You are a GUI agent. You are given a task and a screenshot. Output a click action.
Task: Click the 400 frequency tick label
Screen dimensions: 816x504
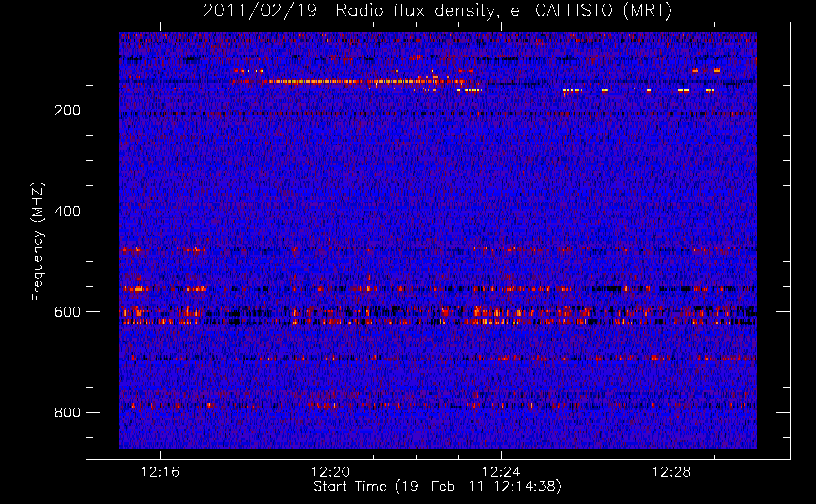coord(68,211)
